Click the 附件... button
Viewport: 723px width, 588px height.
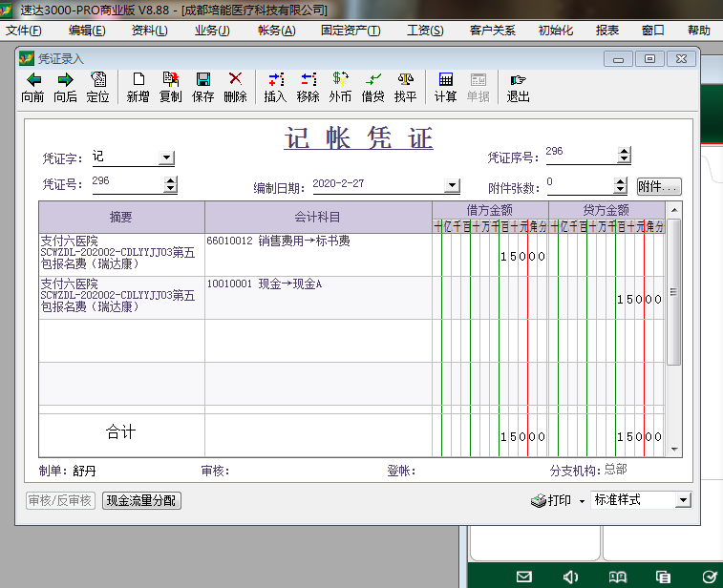click(659, 187)
